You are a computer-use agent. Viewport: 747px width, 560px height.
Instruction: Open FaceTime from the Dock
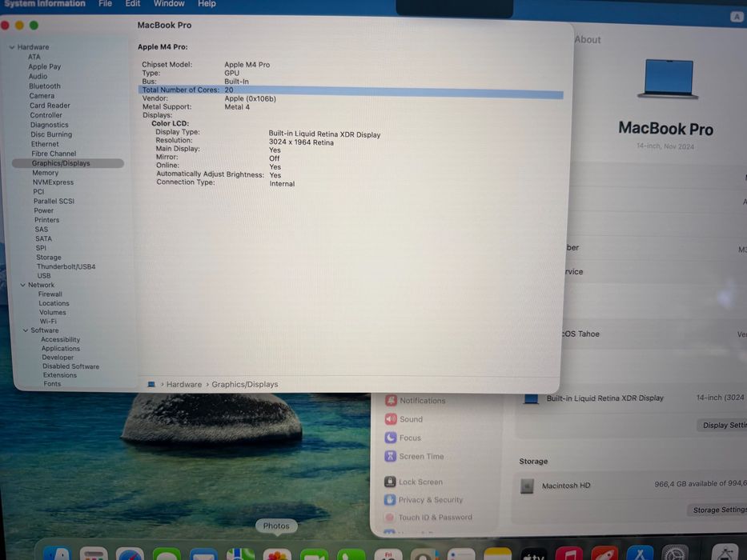[314, 555]
